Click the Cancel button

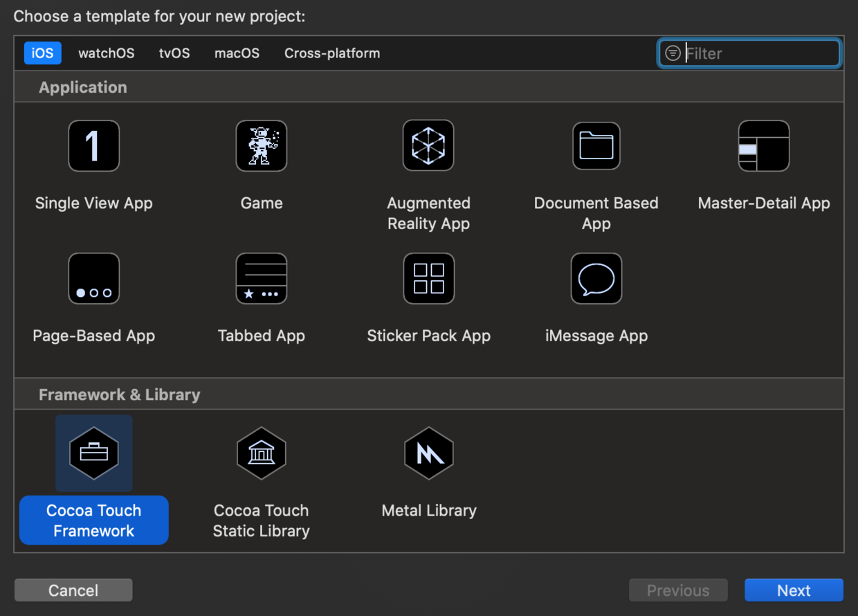73,590
